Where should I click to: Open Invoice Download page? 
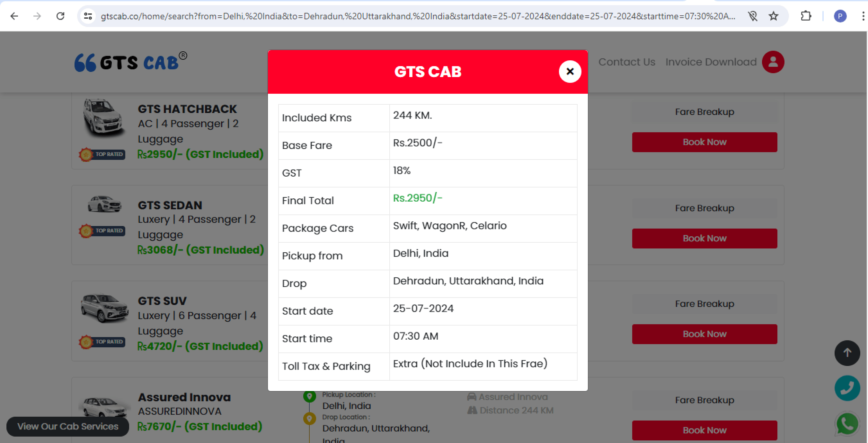711,62
